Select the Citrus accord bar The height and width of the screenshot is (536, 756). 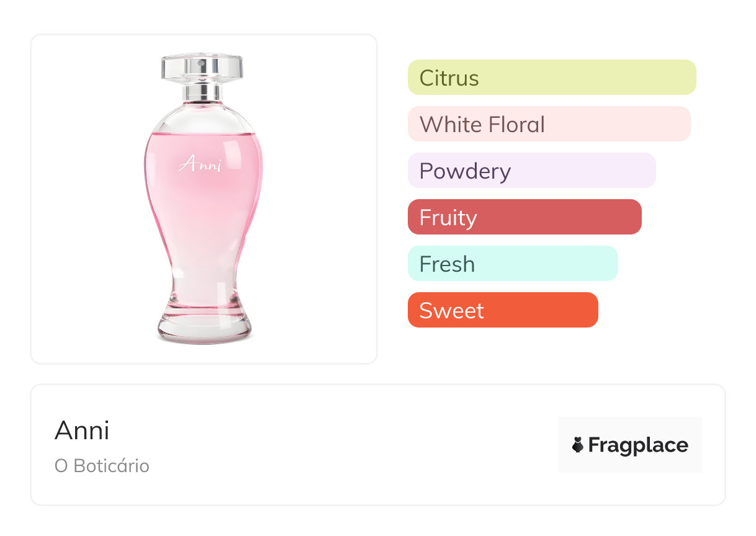point(551,78)
